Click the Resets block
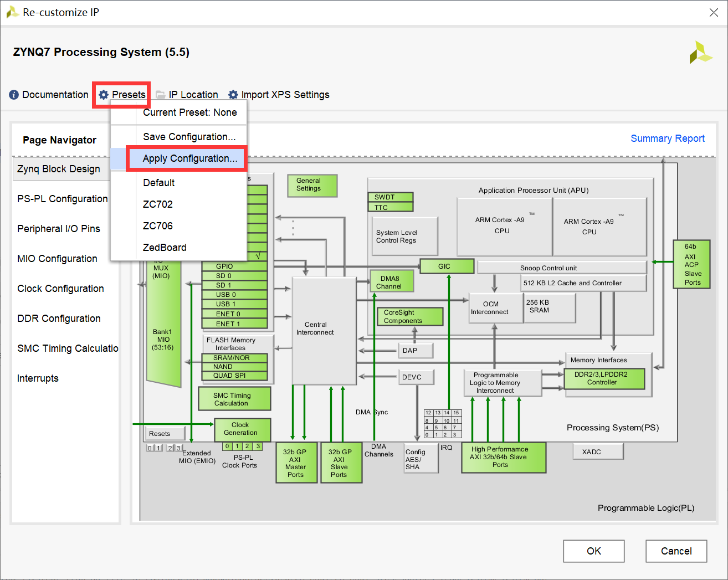 click(x=165, y=434)
